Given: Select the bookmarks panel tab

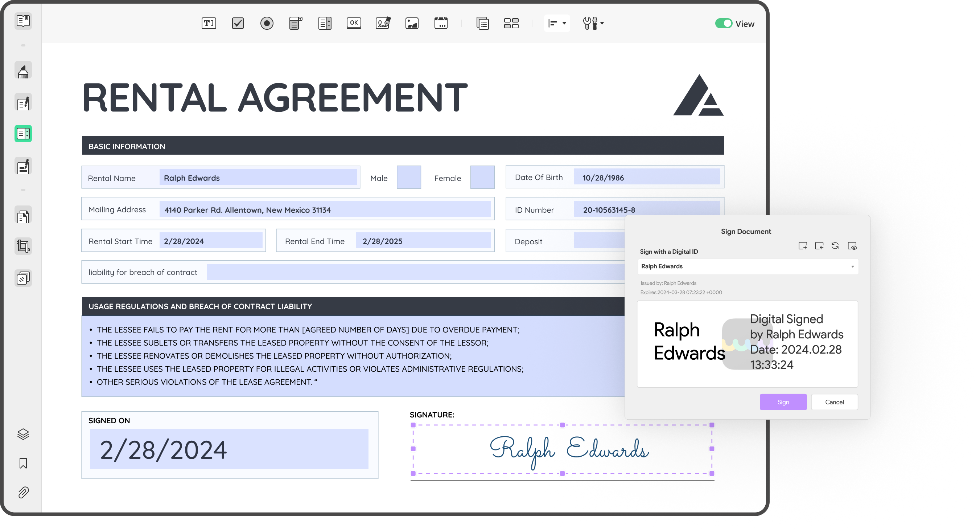Looking at the screenshot, I should pyautogui.click(x=23, y=464).
